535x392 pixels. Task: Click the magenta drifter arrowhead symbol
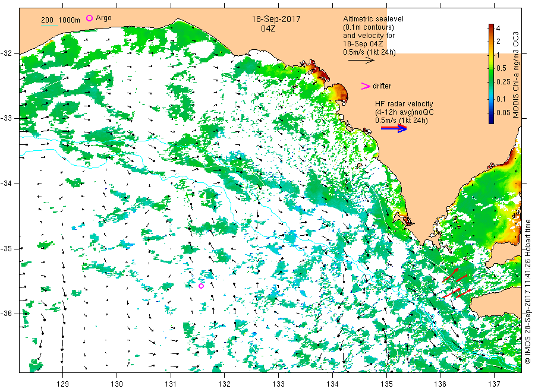[x=366, y=86]
